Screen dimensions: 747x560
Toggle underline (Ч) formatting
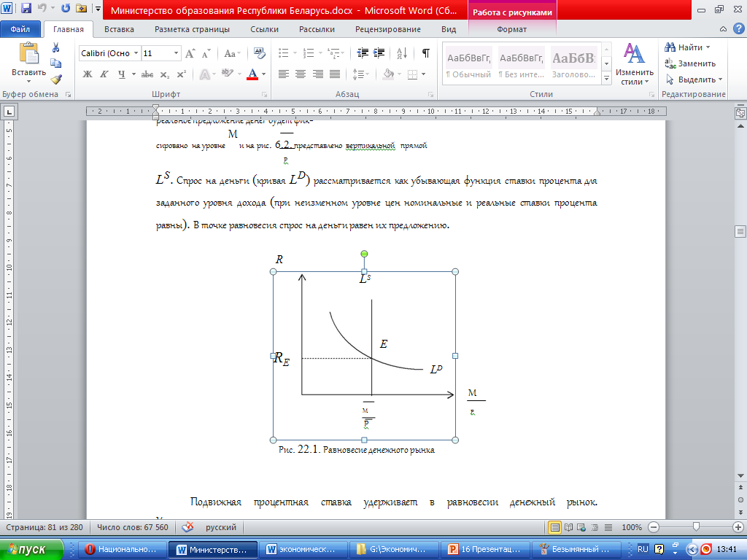point(122,74)
